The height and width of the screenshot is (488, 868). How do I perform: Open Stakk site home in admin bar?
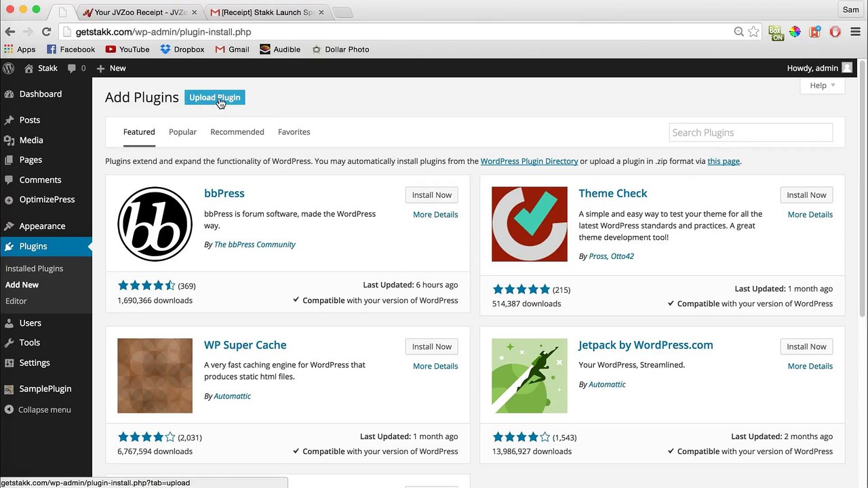[x=41, y=68]
